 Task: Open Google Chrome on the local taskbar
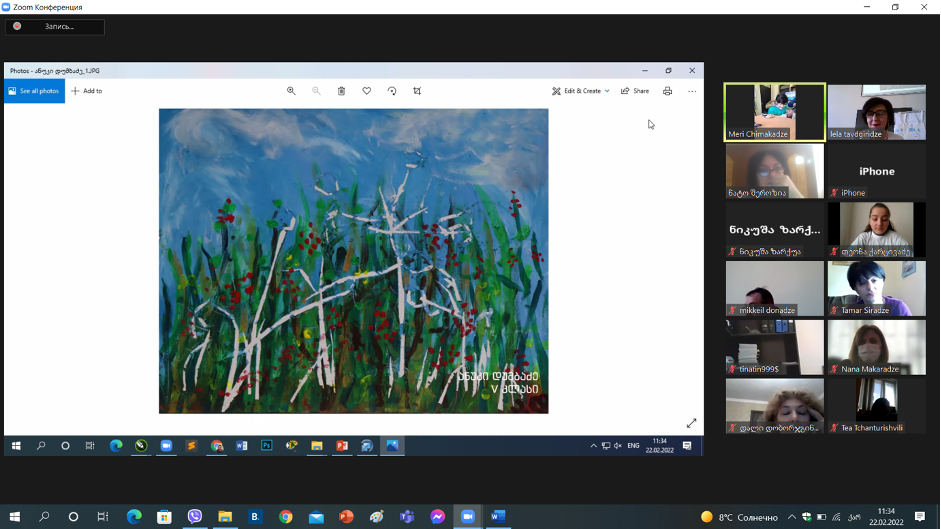[286, 517]
